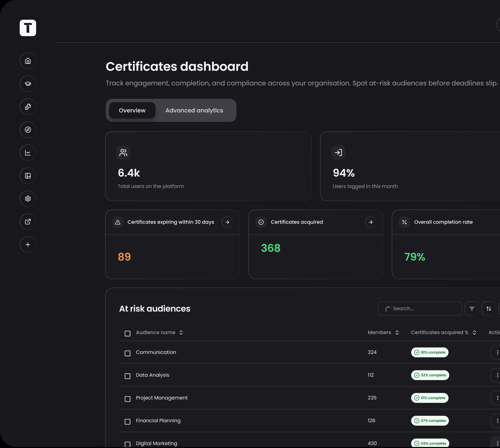Viewport: 500px width, 448px height.
Task: Sort by Members column chevrons
Action: [x=397, y=333]
